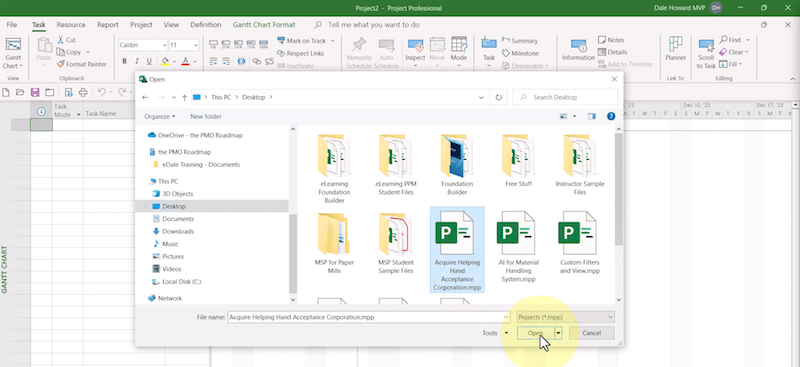This screenshot has height=367, width=800.
Task: Open font color dropdown arrow
Action: click(x=194, y=62)
